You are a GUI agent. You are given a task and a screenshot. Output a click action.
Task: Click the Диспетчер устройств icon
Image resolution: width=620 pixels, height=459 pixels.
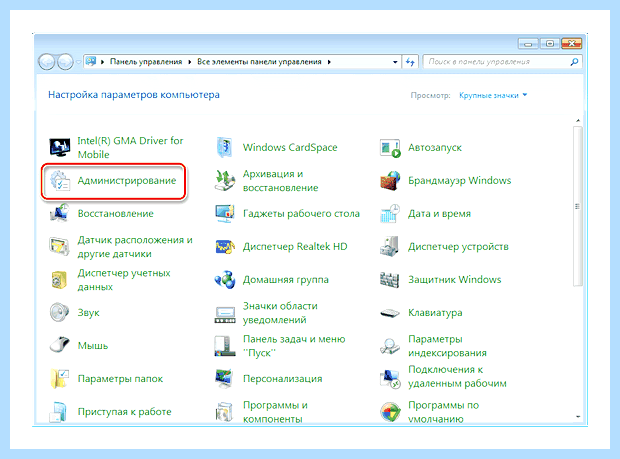tap(390, 247)
